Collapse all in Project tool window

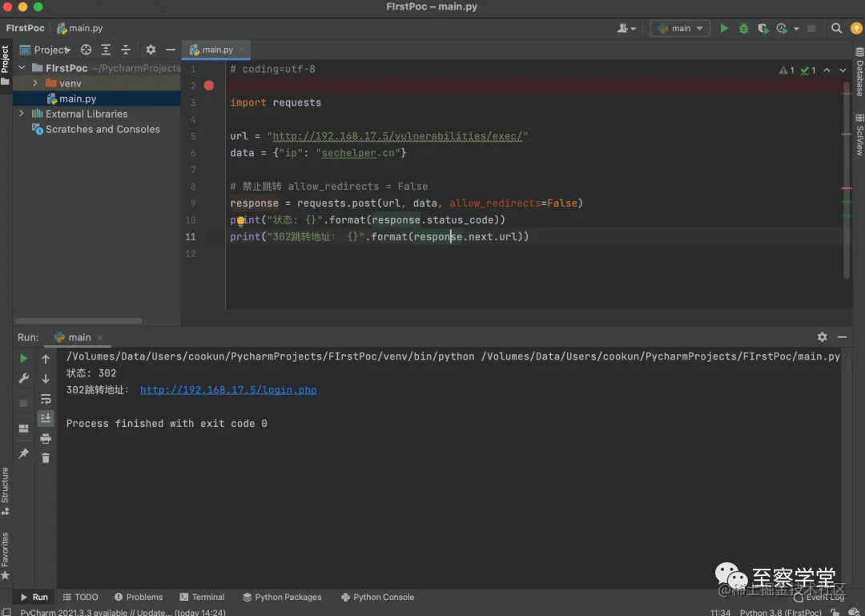click(x=126, y=50)
